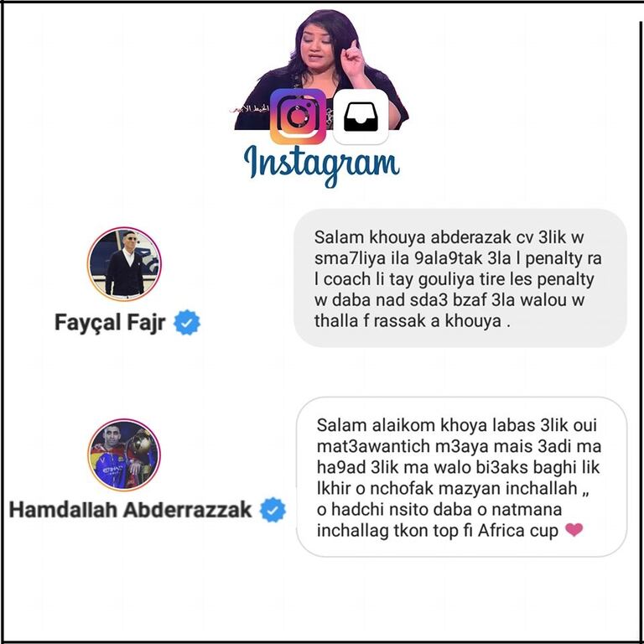Screen dimensions: 644x644
Task: Open Fayçal Fajr's profile picture
Action: pos(124,263)
